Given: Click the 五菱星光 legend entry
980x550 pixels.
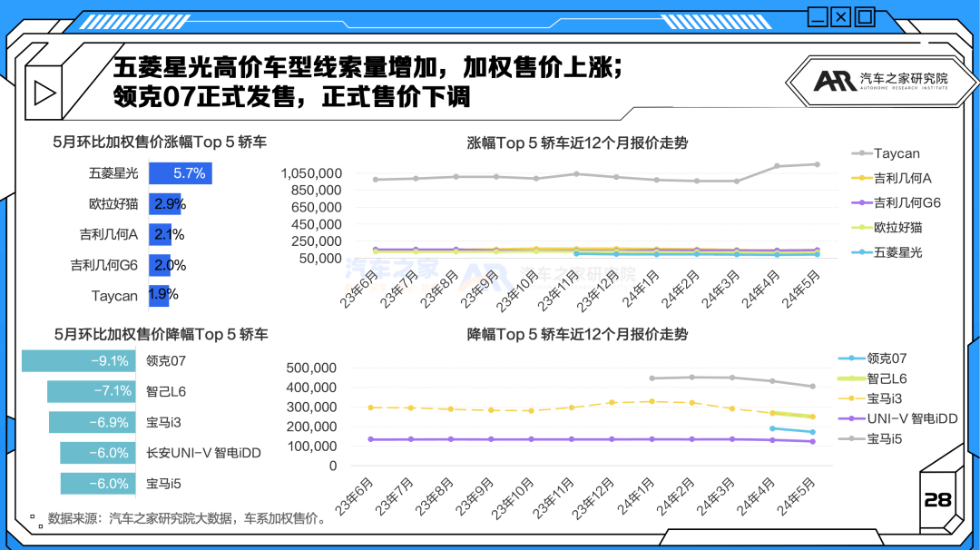Looking at the screenshot, I should pos(887,252).
